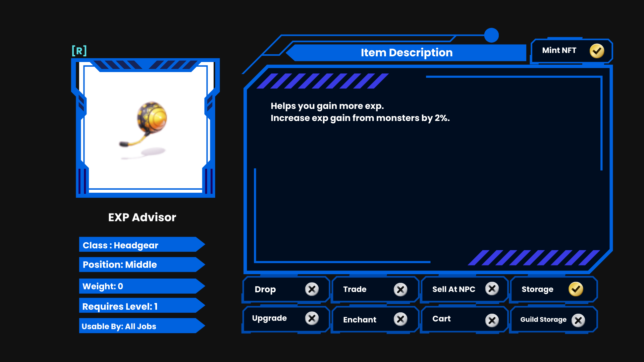Click the Upgrade disabled X icon
Screen dimensions: 644x362
pyautogui.click(x=312, y=318)
